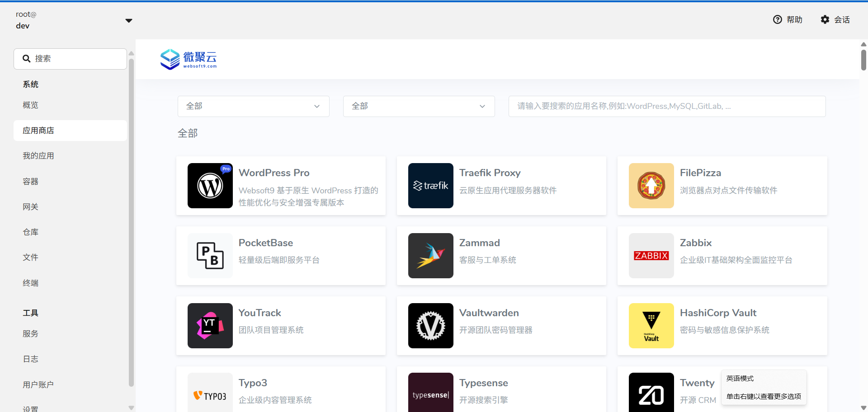Select the Vaultwarden logo icon
Image resolution: width=868 pixels, height=412 pixels.
[430, 325]
